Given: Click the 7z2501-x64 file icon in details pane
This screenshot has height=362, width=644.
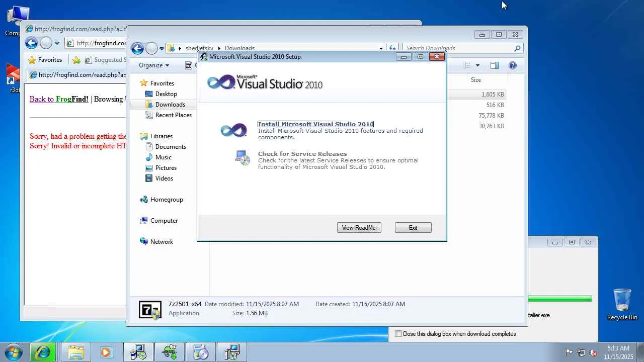Looking at the screenshot, I should 150,310.
